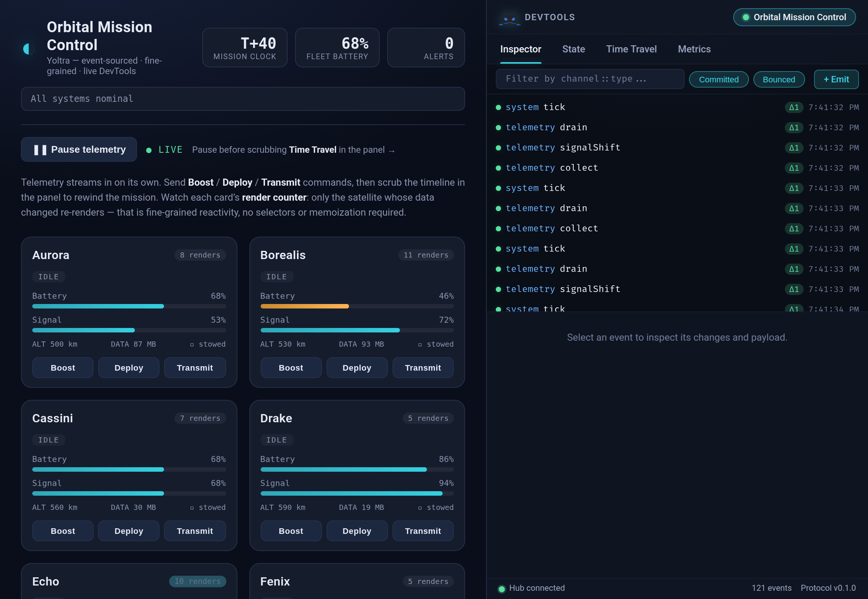868x599 pixels.
Task: Open the Inspector tab
Action: coord(521,49)
